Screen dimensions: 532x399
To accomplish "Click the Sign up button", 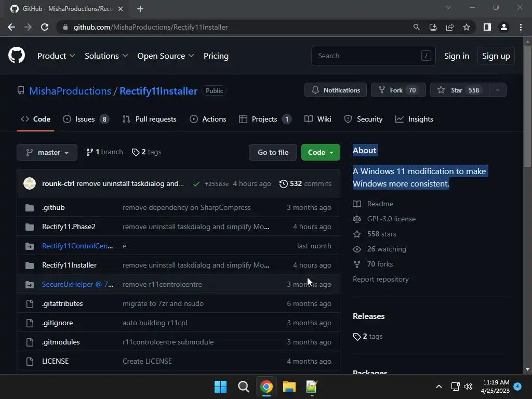I will pyautogui.click(x=496, y=56).
